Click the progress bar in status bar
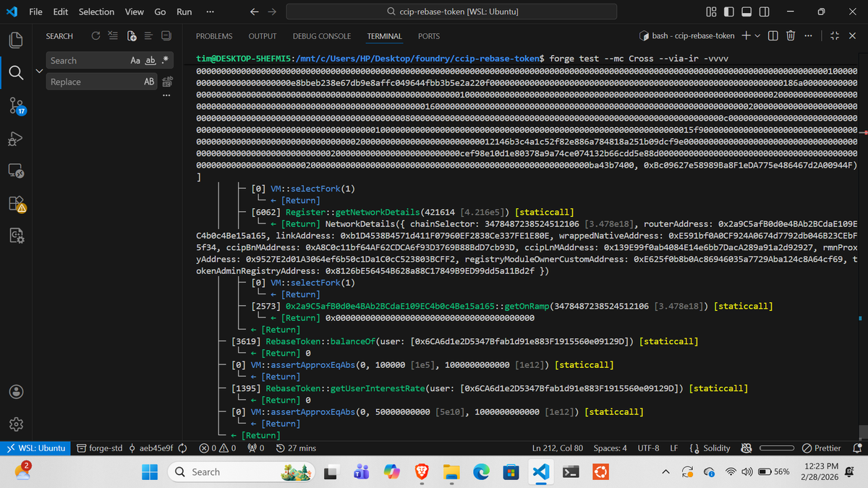This screenshot has height=488, width=868. [x=778, y=448]
